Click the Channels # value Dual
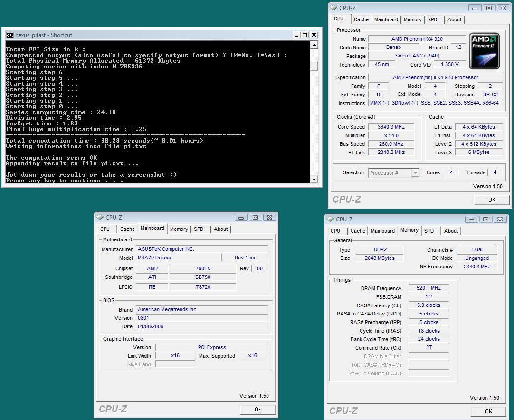This screenshot has height=420, width=514. [x=477, y=249]
